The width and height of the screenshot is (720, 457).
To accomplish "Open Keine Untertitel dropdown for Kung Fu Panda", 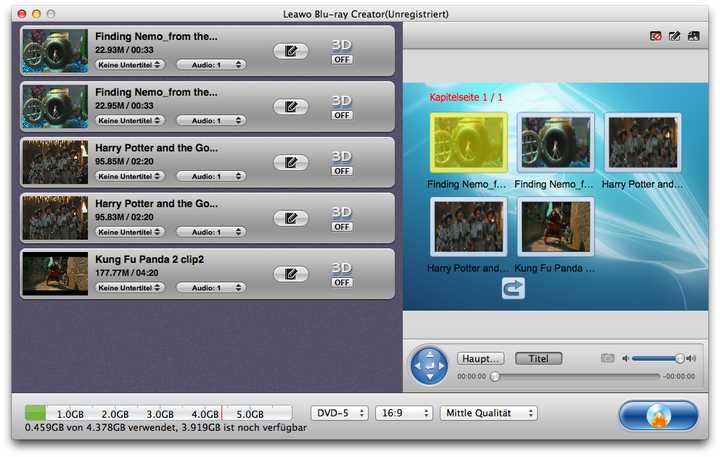I will (131, 287).
